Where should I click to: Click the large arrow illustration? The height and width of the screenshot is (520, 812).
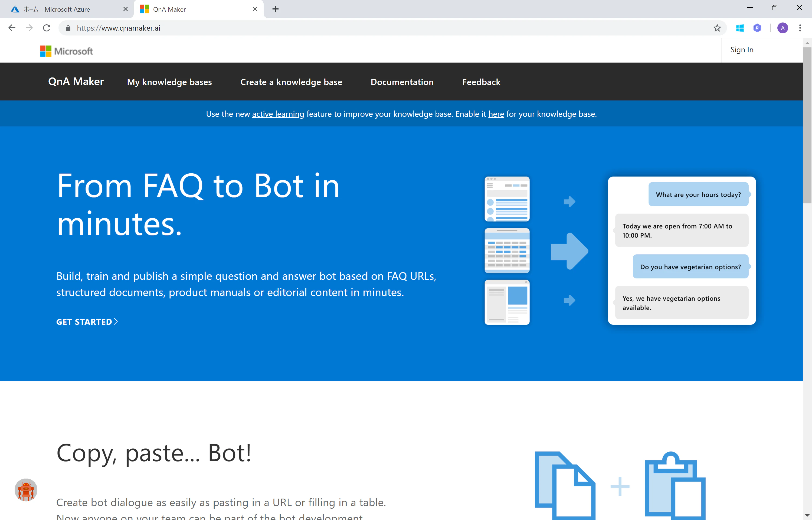pos(569,251)
